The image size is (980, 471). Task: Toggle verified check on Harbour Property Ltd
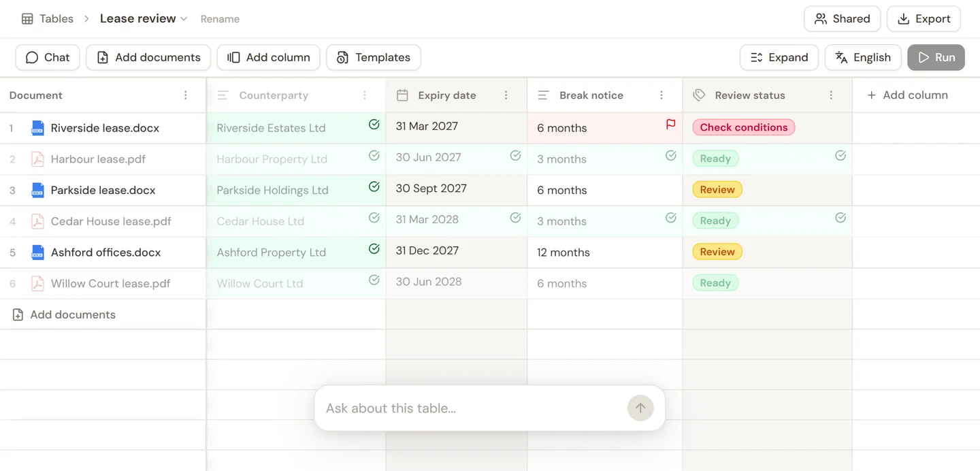pos(374,155)
